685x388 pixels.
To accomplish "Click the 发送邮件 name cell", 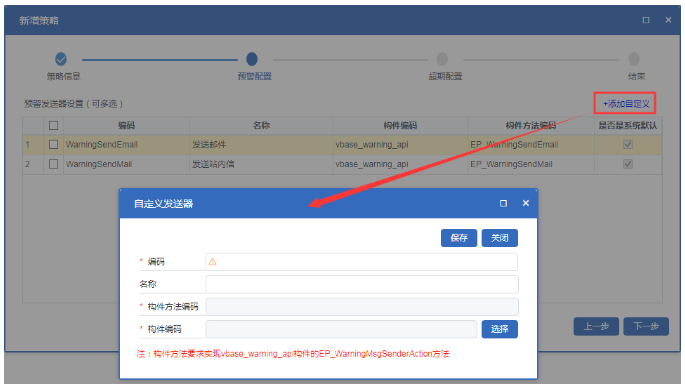I will (261, 144).
